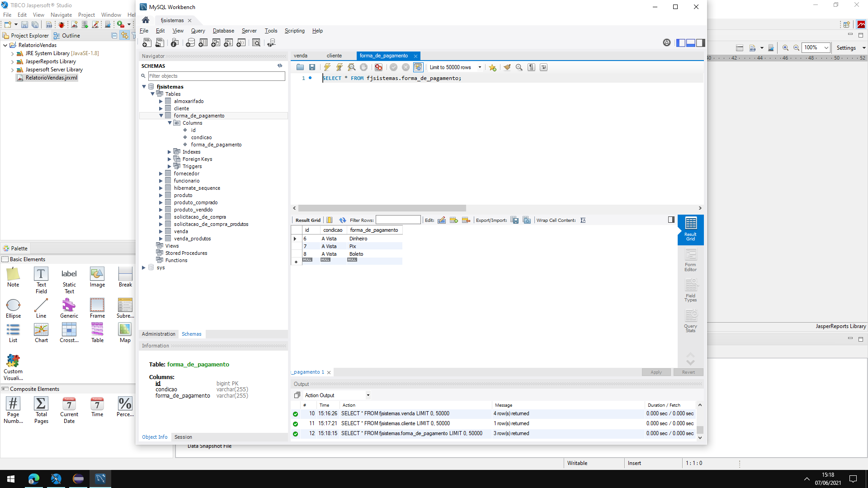Image resolution: width=868 pixels, height=488 pixels.
Task: Click the Beautify query broom icon
Action: [507, 67]
